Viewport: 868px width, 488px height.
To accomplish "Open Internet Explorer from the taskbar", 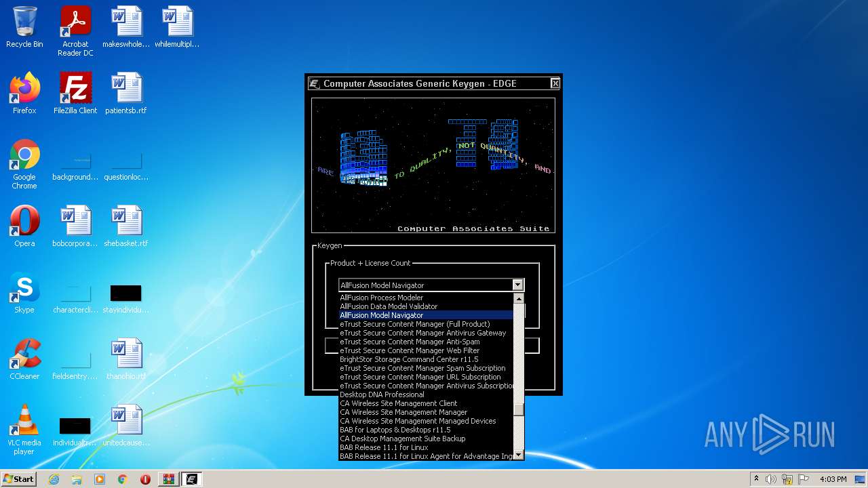I will (x=54, y=479).
